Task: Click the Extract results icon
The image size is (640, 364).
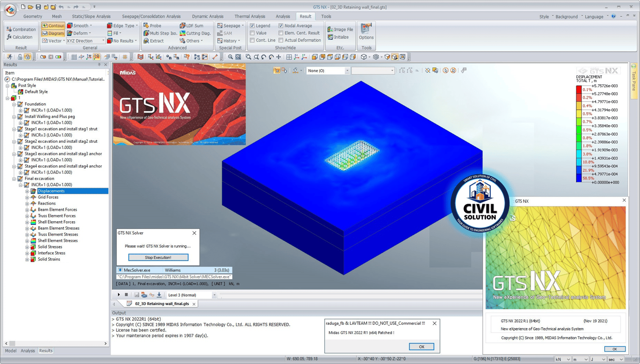Action: (x=146, y=41)
